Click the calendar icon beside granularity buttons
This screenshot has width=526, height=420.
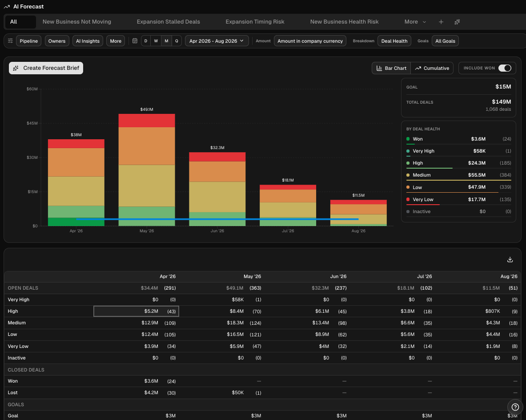[x=135, y=41]
